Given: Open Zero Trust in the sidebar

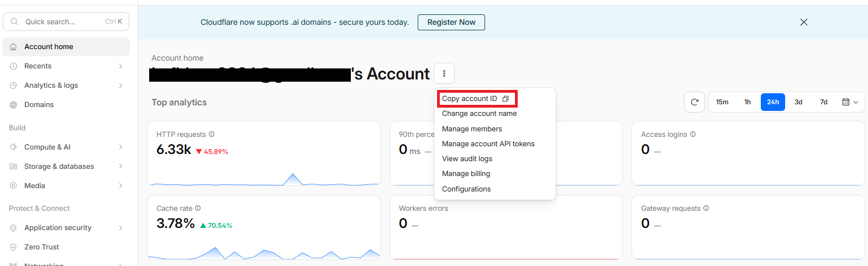Looking at the screenshot, I should point(41,247).
